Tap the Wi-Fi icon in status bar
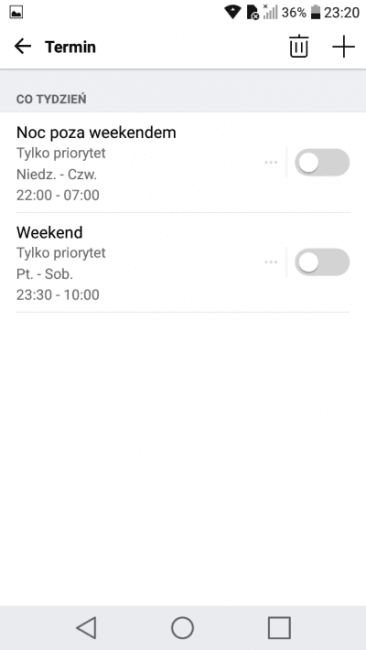The width and height of the screenshot is (366, 650). 233,12
